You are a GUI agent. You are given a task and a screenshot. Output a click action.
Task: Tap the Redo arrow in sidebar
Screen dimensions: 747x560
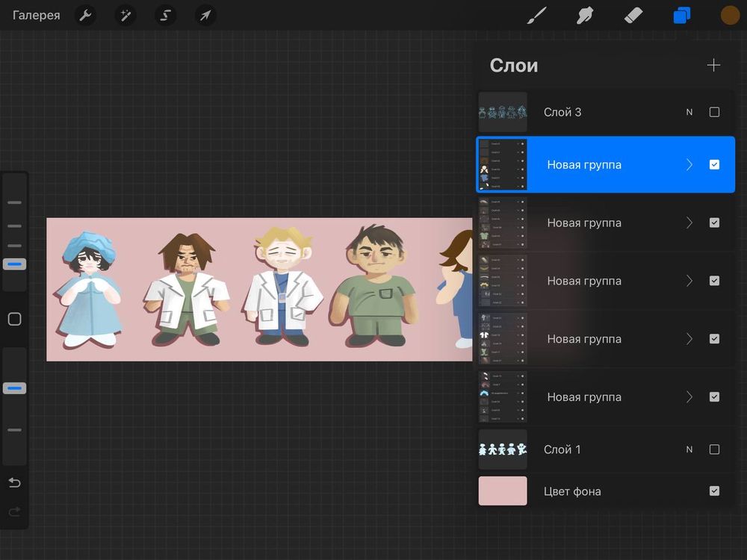click(14, 512)
